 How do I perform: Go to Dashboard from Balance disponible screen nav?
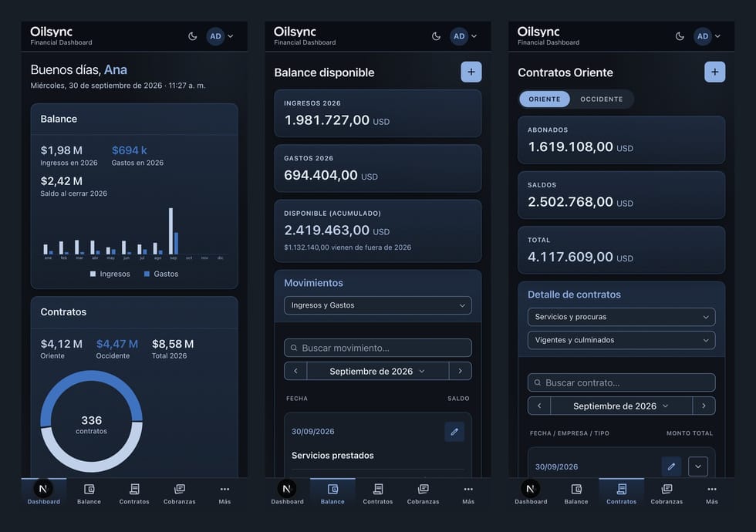coord(287,493)
